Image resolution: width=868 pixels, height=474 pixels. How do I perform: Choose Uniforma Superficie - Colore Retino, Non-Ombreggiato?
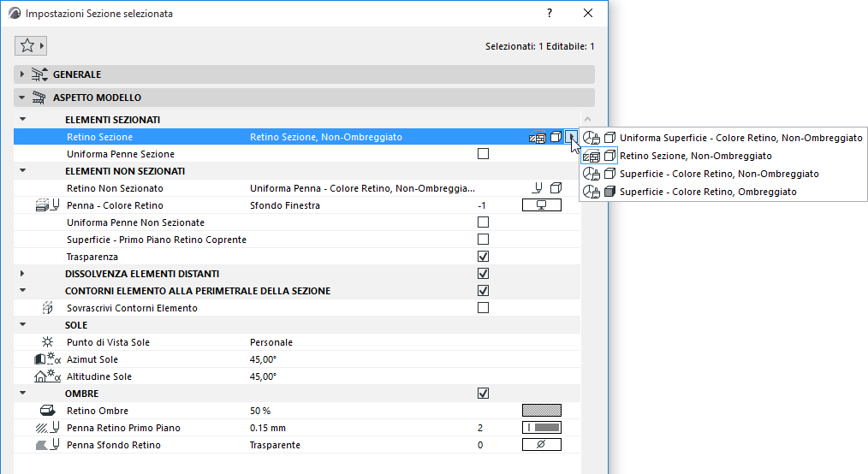click(723, 138)
